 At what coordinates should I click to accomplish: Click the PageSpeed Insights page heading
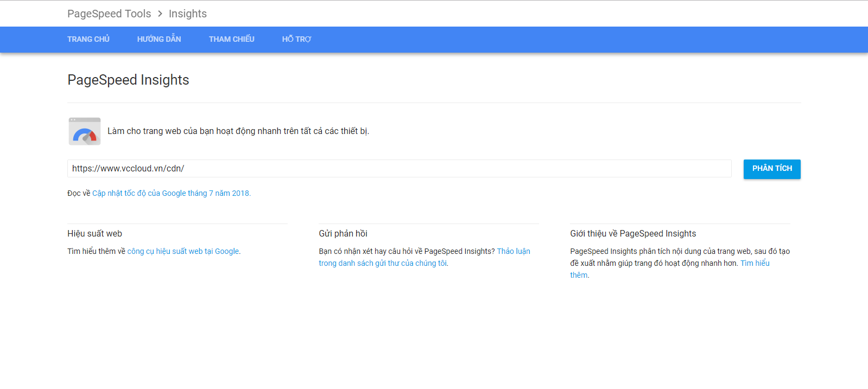point(128,80)
